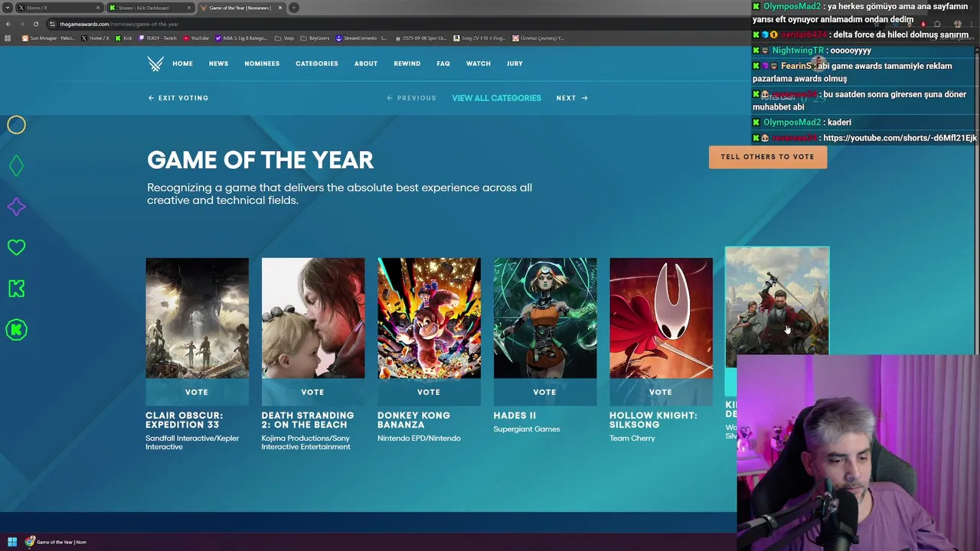Open a new tab with plus icon
980x551 pixels.
point(294,8)
